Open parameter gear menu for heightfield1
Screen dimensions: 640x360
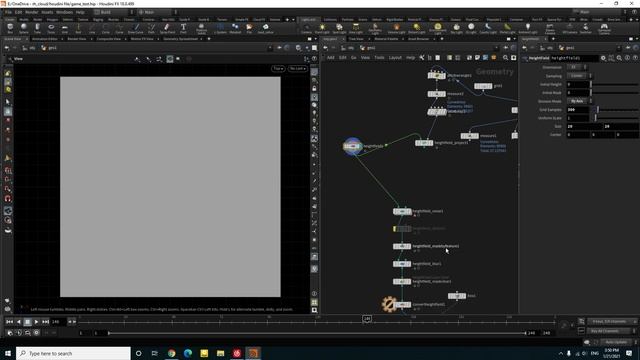tap(603, 58)
